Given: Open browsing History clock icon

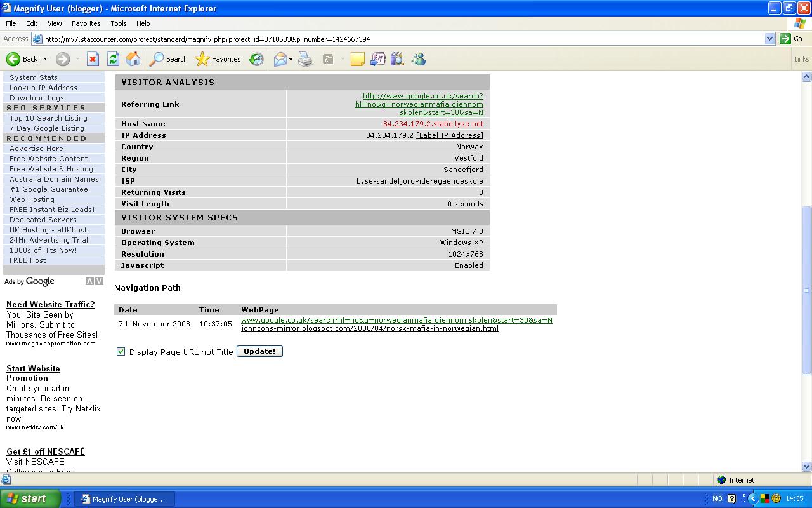Looking at the screenshot, I should click(x=256, y=59).
